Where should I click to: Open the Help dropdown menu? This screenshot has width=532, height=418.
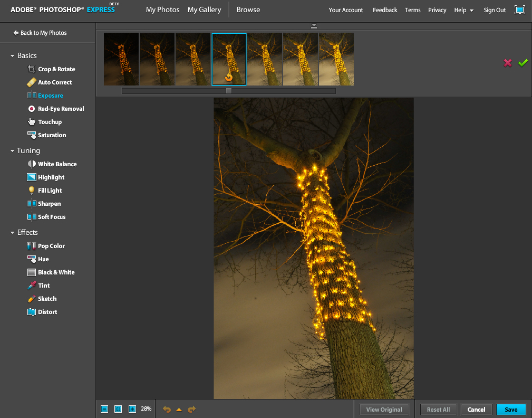coord(463,10)
